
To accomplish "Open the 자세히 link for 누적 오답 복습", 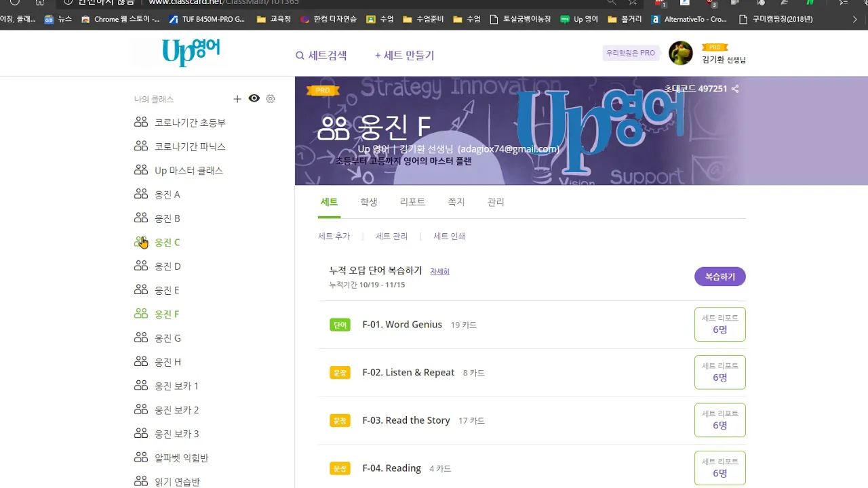I will point(439,271).
